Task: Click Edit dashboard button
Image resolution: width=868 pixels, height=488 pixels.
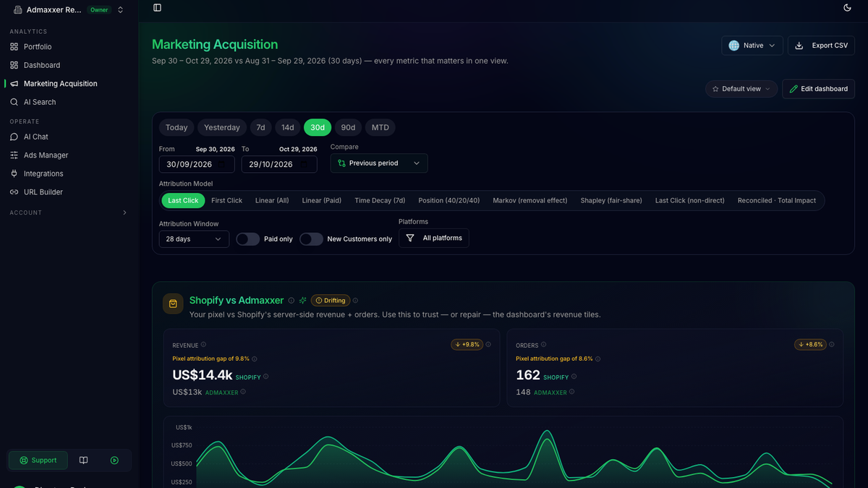Action: pos(819,89)
